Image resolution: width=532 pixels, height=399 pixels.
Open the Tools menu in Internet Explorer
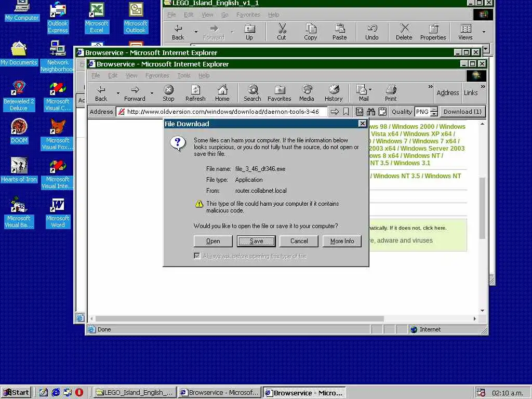pyautogui.click(x=183, y=75)
